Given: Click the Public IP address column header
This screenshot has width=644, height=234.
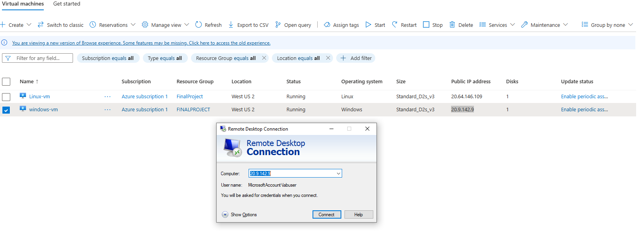Looking at the screenshot, I should 471,82.
